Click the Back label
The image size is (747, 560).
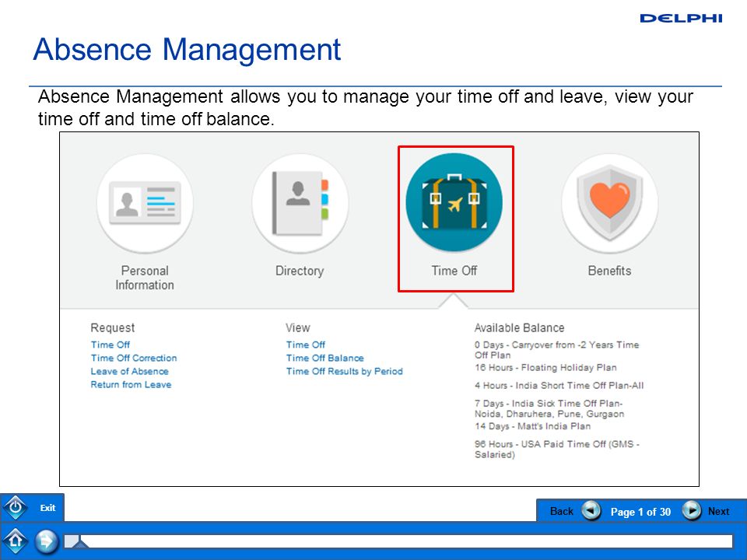pos(562,512)
